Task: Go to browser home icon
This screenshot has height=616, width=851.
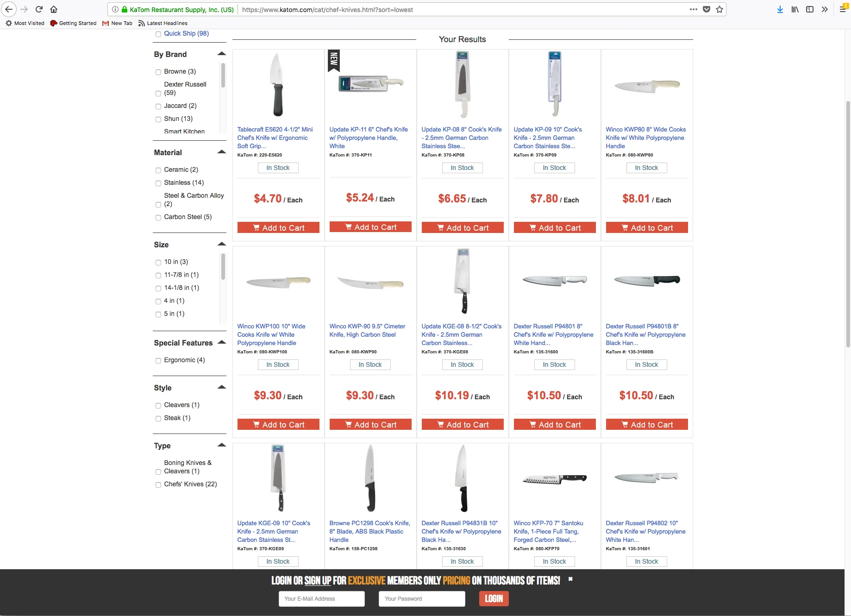Action: pos(54,9)
